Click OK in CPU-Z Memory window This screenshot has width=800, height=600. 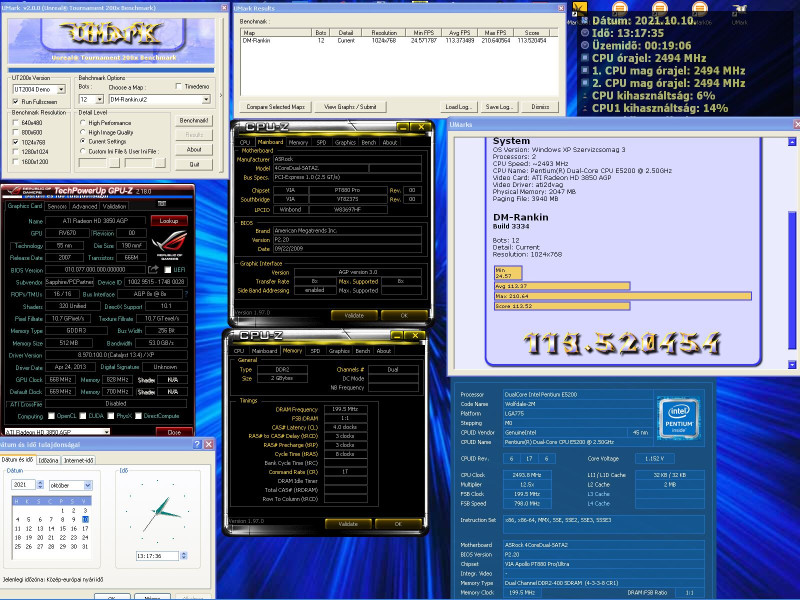pyautogui.click(x=398, y=524)
